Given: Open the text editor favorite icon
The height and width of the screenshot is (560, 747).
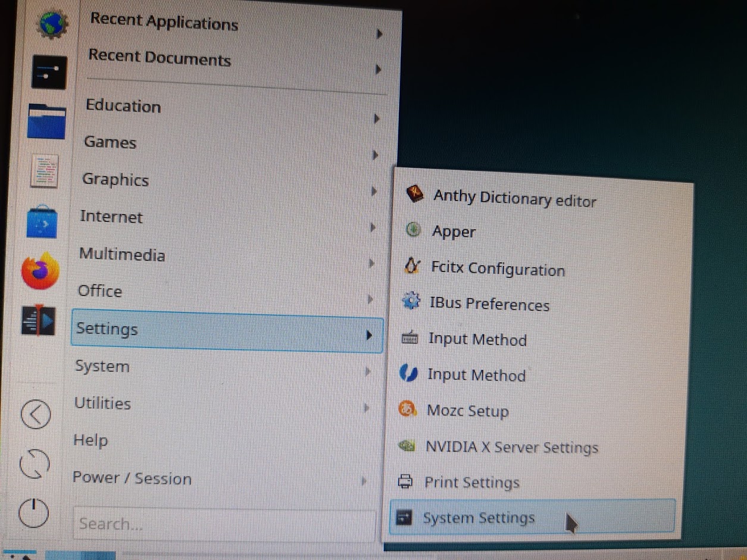Looking at the screenshot, I should [45, 171].
